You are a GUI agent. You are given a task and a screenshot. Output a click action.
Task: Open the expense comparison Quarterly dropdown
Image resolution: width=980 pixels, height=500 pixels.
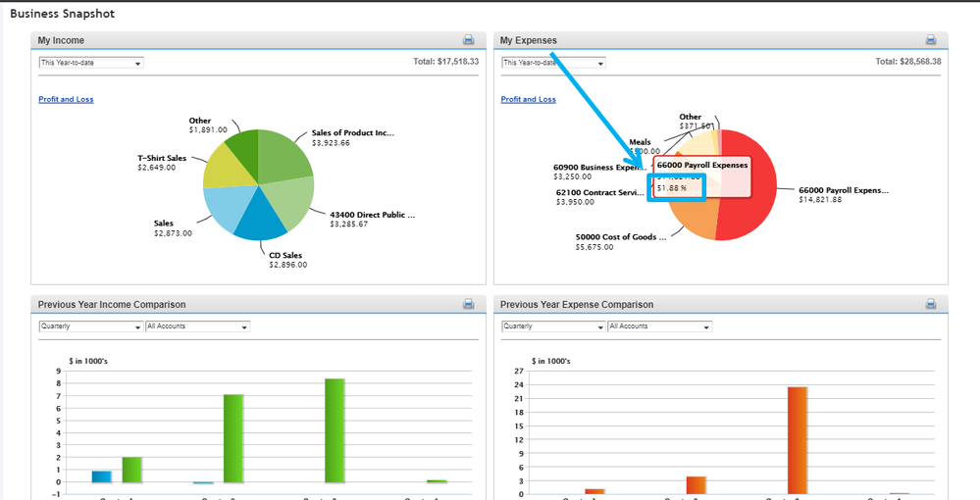point(553,326)
